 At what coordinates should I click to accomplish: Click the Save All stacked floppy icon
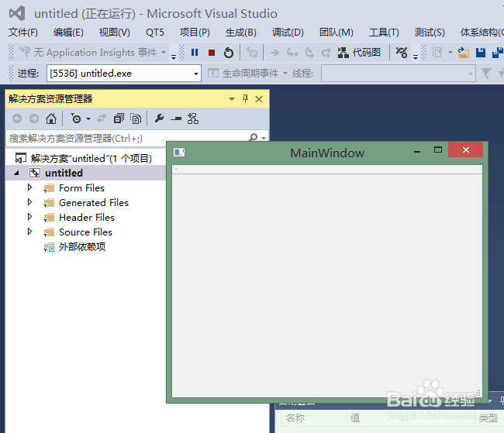coord(498,53)
